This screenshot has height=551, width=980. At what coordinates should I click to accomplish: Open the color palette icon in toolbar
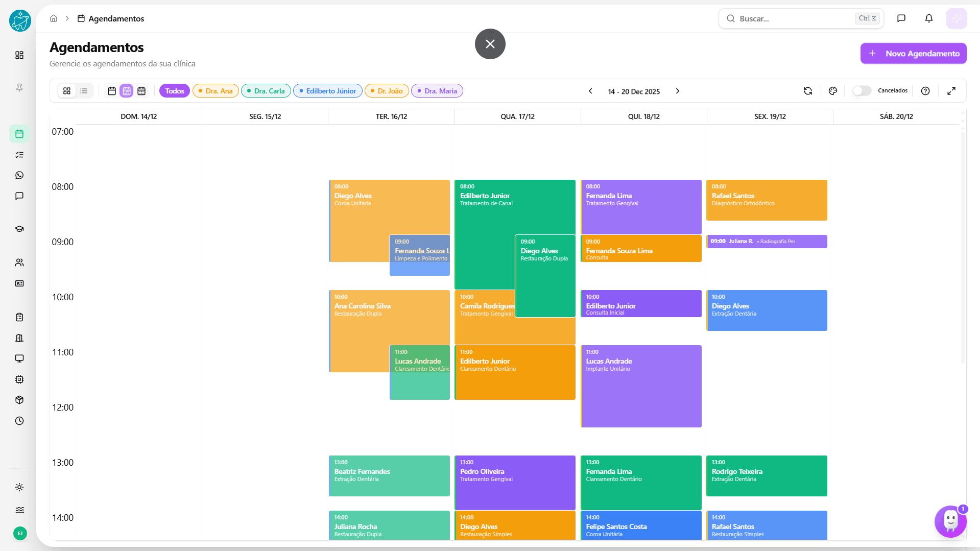[833, 90]
